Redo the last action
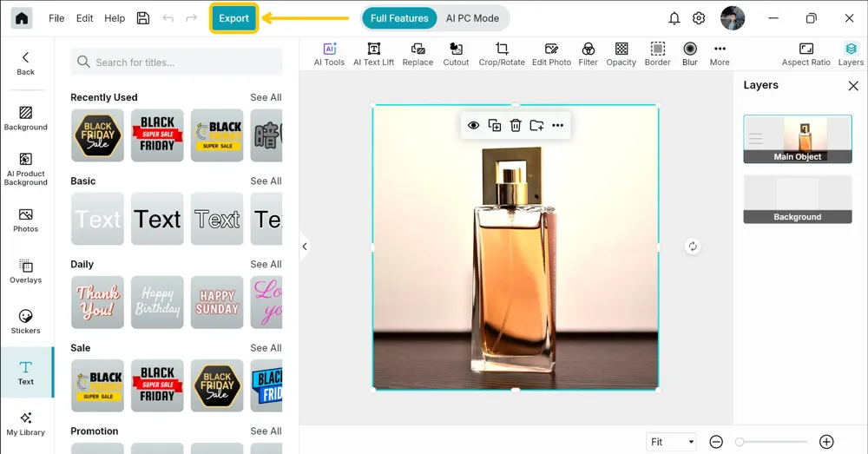 [x=192, y=18]
